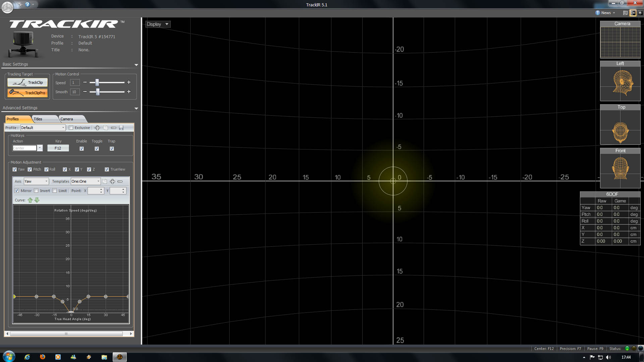Open the Windows Start menu
The image size is (644, 362).
(x=9, y=357)
